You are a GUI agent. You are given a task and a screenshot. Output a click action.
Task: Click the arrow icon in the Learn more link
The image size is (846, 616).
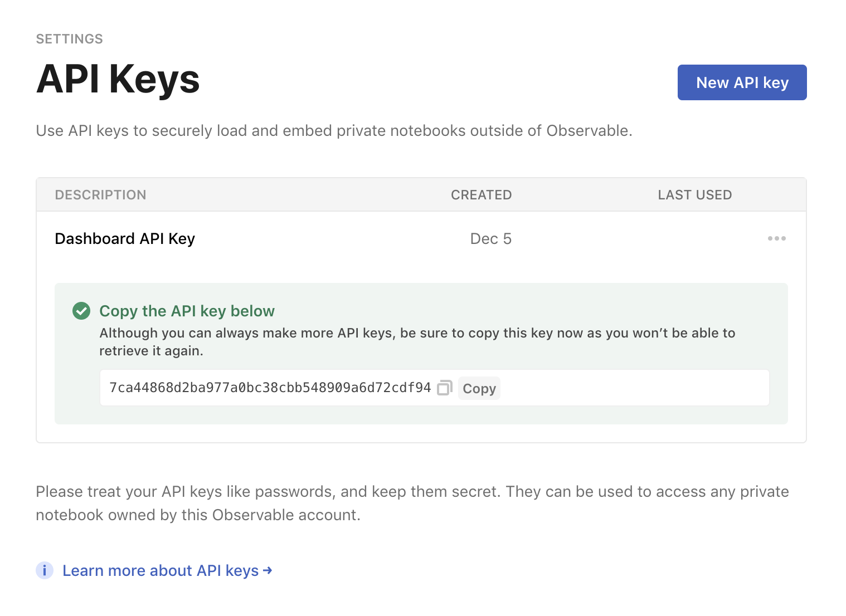[268, 570]
